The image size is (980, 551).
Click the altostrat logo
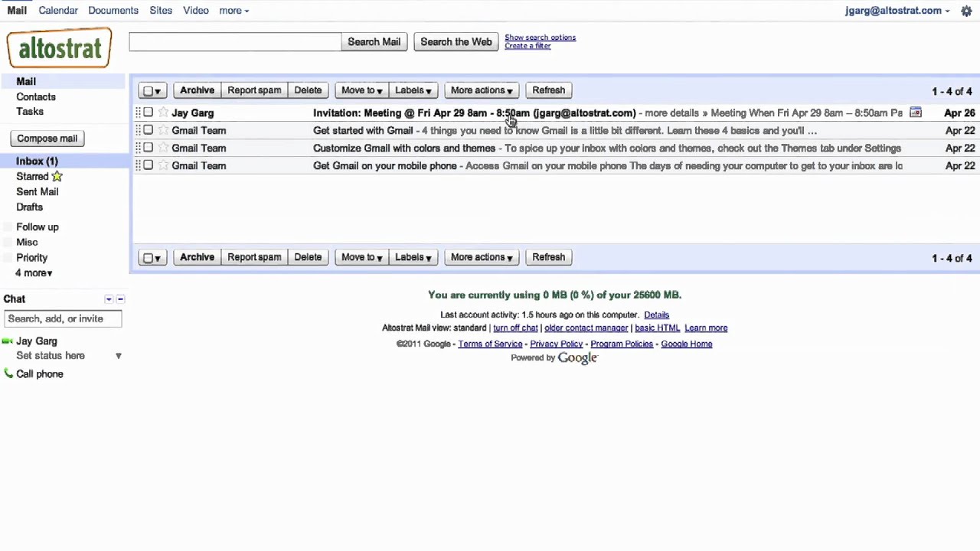tap(59, 48)
